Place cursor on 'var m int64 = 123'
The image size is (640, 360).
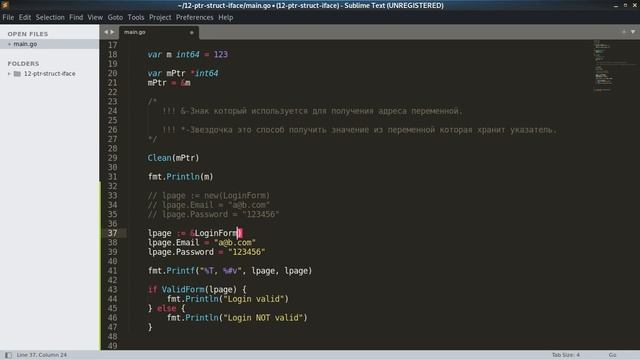click(x=188, y=55)
